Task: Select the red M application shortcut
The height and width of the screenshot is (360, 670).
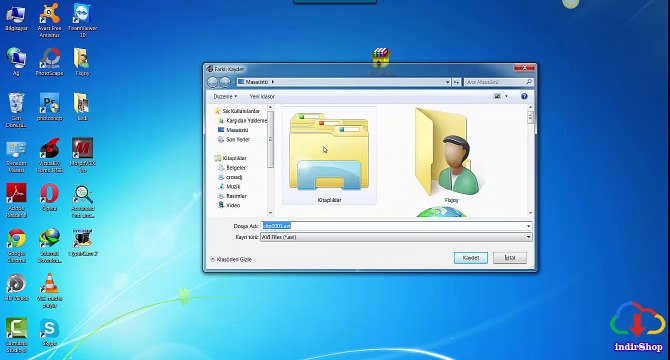Action: tap(82, 155)
